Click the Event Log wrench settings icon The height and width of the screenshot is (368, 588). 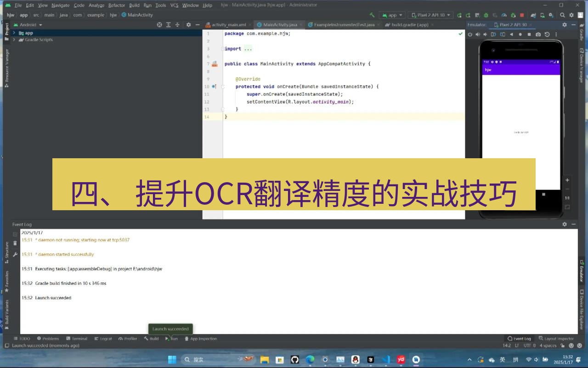coord(15,254)
